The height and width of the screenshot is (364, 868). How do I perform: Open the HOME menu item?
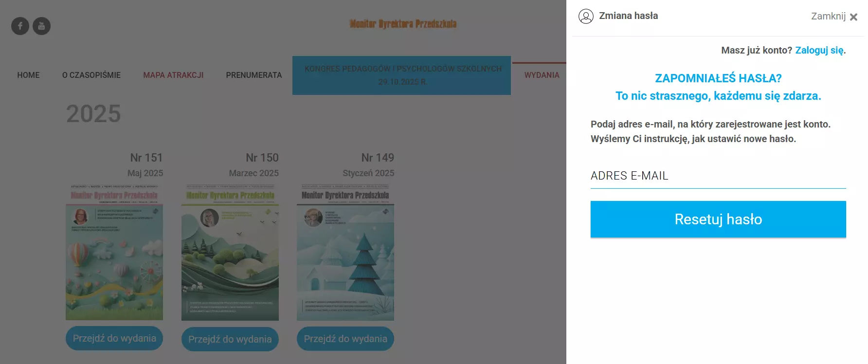tap(28, 75)
